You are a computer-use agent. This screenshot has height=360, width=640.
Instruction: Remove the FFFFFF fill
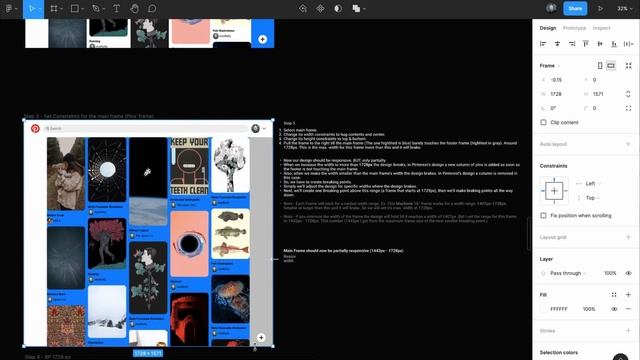(x=629, y=309)
